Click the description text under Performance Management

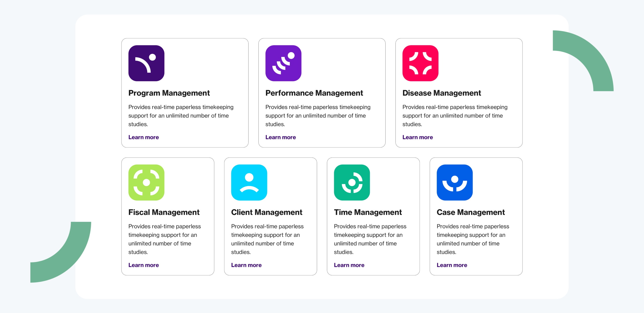click(318, 115)
